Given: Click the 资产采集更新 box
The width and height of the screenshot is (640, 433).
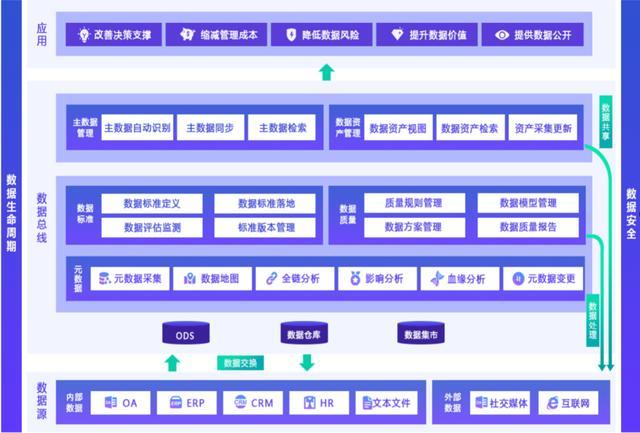Looking at the screenshot, I should 542,128.
